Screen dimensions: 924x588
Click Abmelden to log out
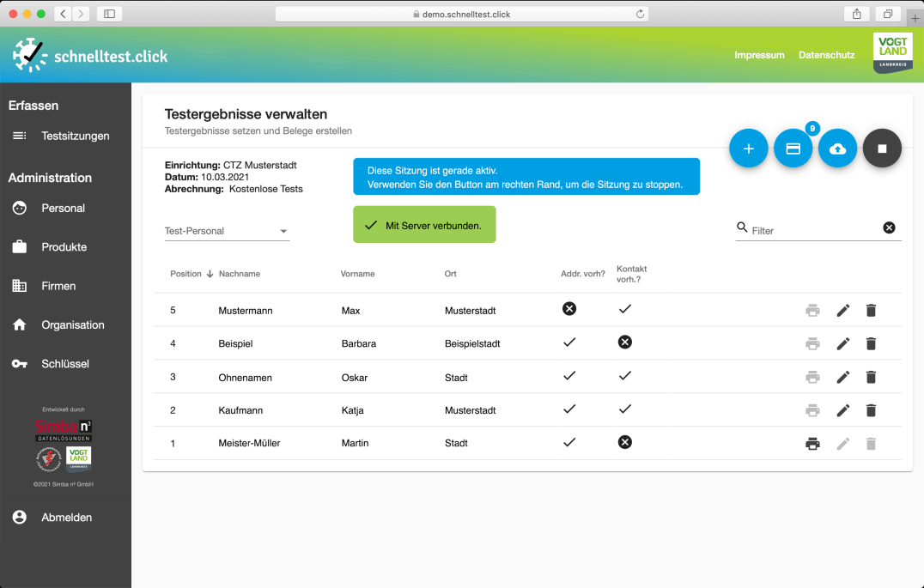(66, 518)
